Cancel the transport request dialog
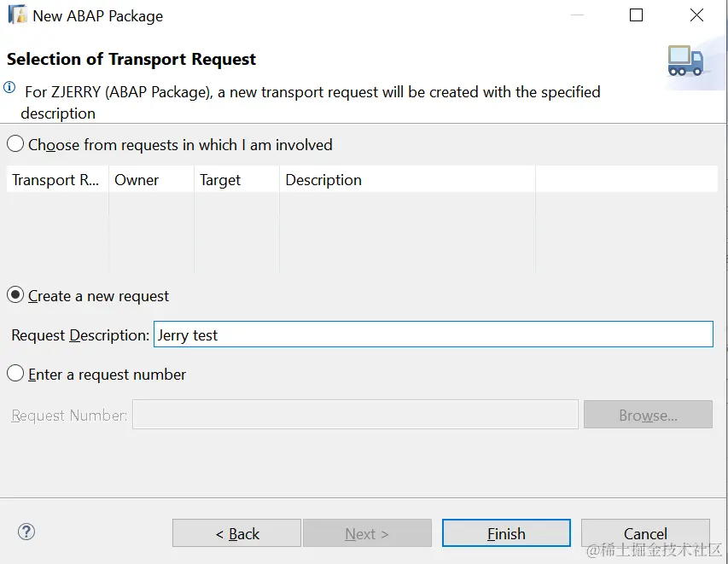The image size is (728, 564). pos(645,533)
